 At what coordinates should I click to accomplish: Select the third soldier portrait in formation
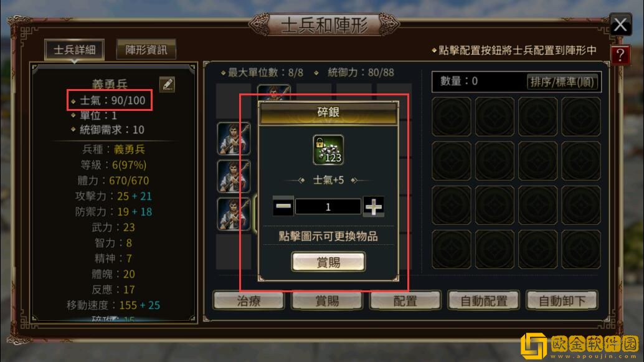click(x=234, y=214)
